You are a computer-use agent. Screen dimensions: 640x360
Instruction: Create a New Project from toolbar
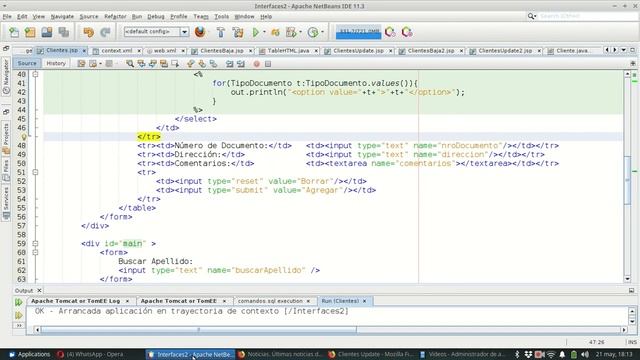(x=30, y=32)
